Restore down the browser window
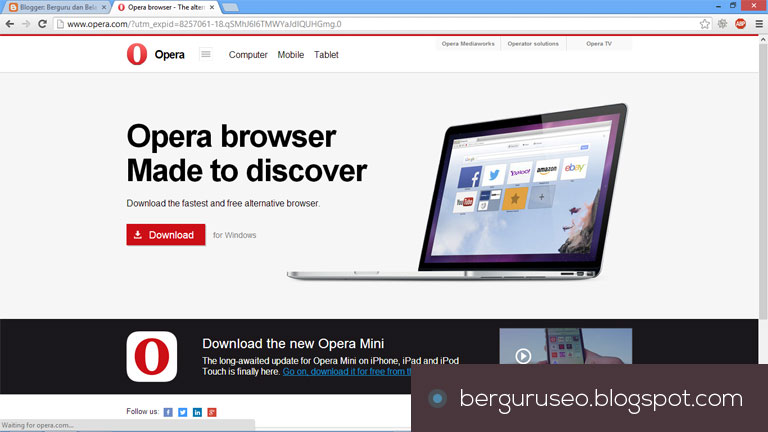 733,6
